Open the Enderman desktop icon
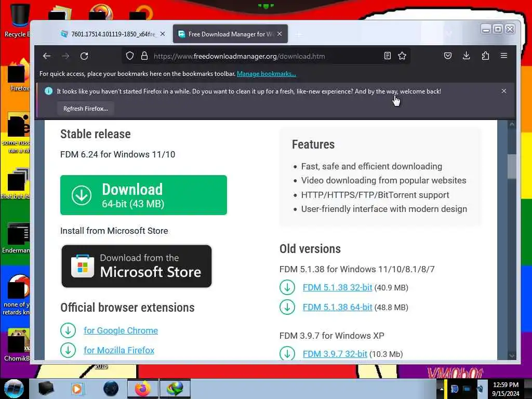The width and height of the screenshot is (532, 399). coord(16,238)
